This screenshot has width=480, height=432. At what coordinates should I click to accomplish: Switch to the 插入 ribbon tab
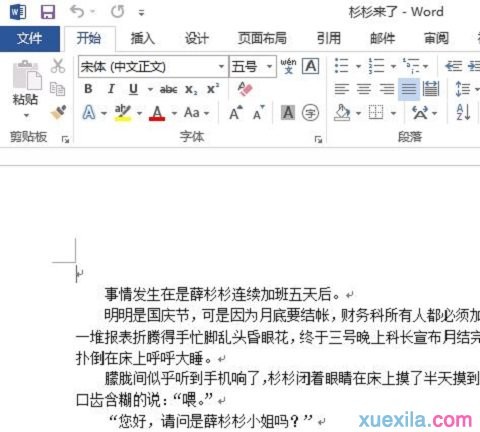[x=143, y=38]
